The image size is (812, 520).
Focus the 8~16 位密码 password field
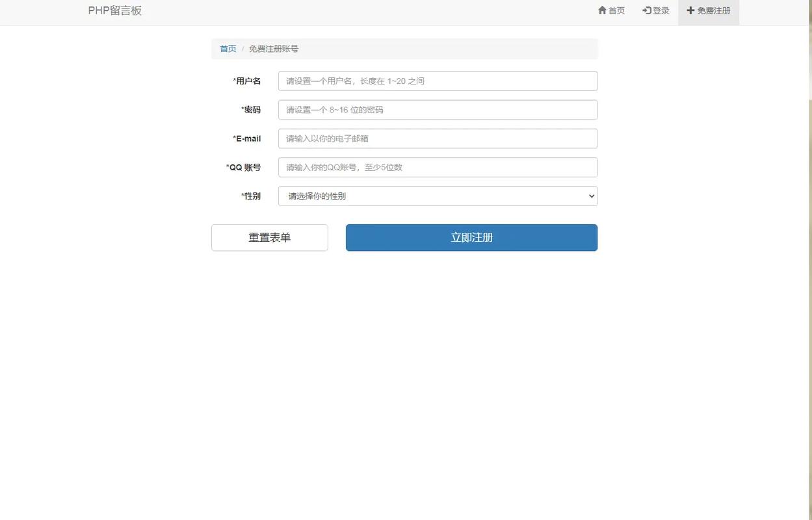[438, 110]
